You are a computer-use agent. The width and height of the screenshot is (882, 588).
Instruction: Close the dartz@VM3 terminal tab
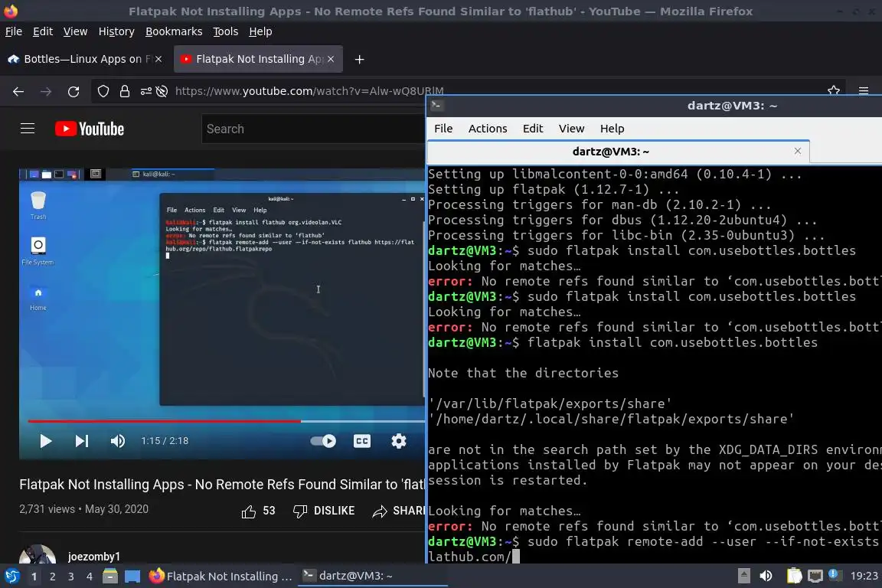(x=798, y=151)
